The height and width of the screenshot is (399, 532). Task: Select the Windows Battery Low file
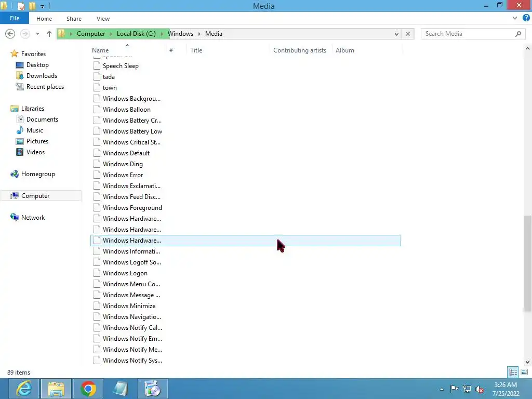[132, 131]
